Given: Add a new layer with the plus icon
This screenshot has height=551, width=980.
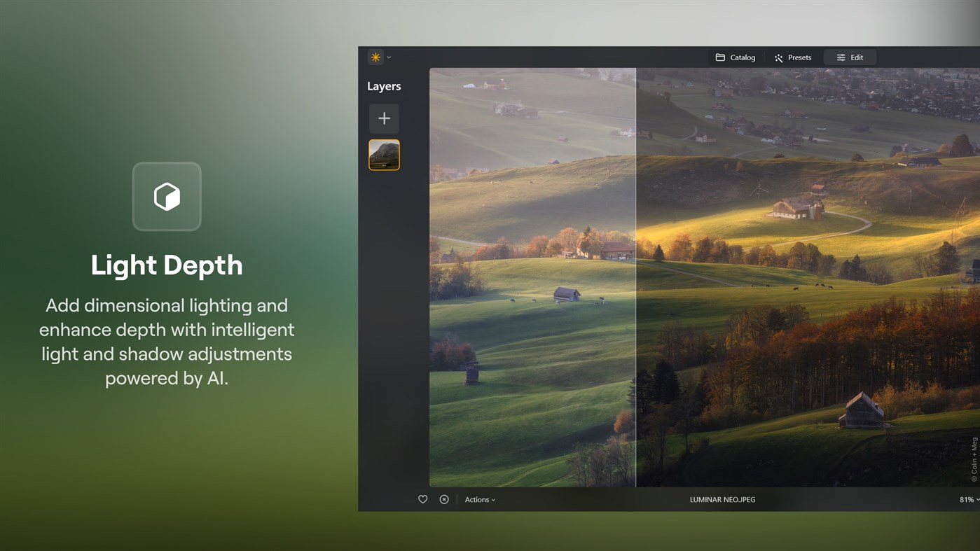Looking at the screenshot, I should point(384,118).
